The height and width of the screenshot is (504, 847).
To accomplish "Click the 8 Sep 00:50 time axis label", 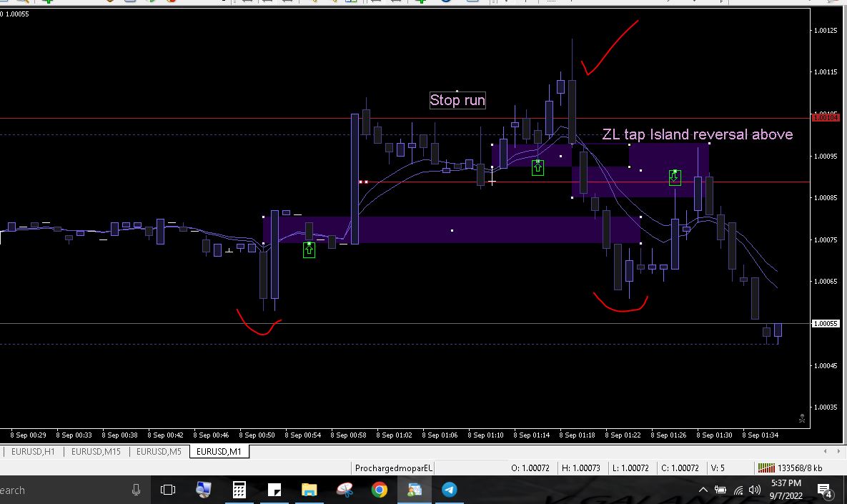I will coord(257,435).
